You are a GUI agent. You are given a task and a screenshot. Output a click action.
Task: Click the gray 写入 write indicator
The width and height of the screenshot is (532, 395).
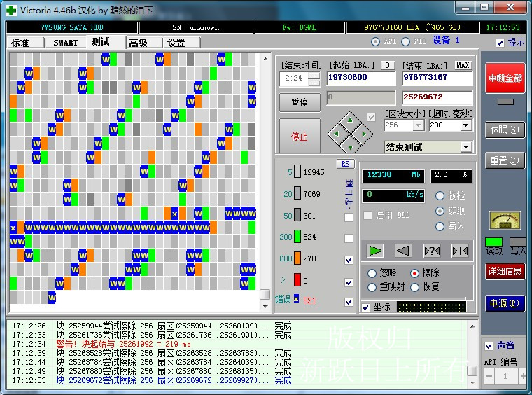tap(518, 242)
